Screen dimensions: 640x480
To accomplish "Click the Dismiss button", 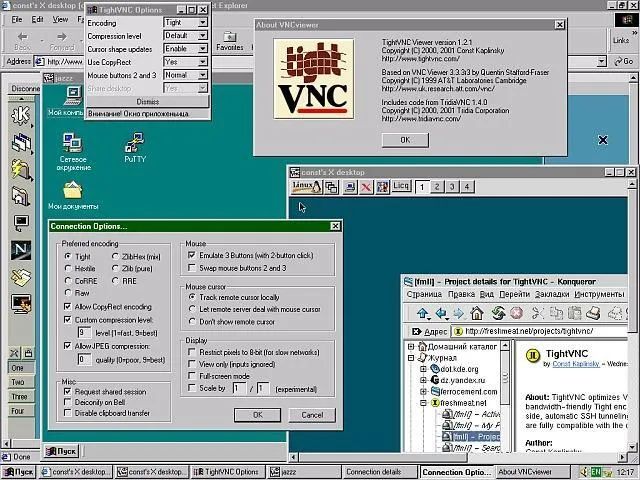I will [148, 102].
